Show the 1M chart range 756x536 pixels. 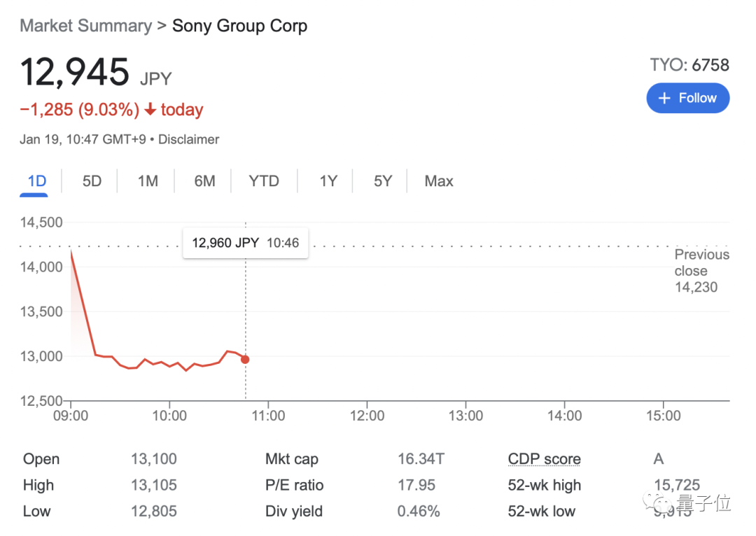[148, 181]
